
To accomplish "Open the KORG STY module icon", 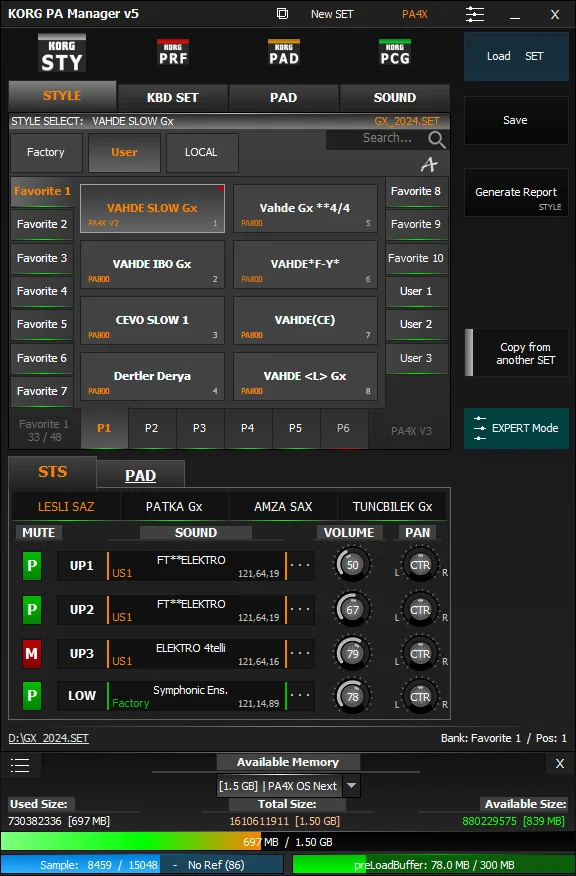I will point(61,54).
